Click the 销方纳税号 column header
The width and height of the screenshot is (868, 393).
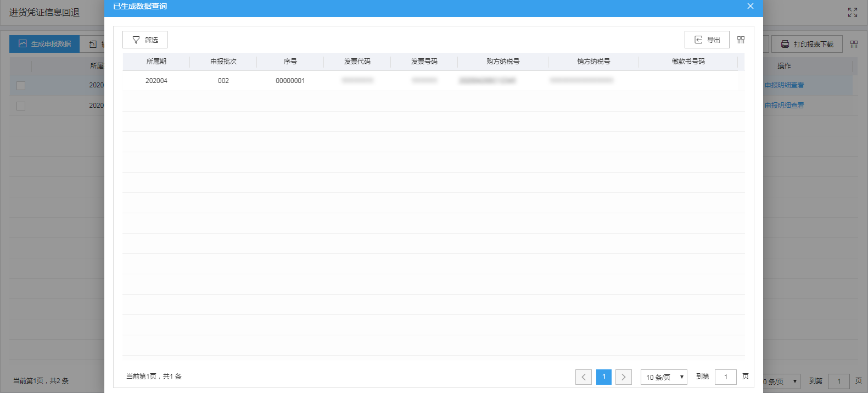click(x=593, y=62)
